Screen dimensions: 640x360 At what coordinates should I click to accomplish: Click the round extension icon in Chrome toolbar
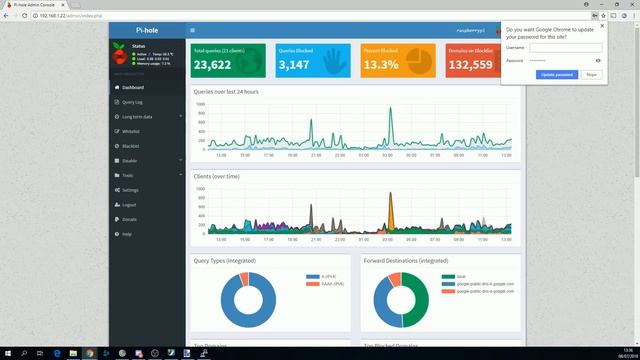(x=624, y=16)
